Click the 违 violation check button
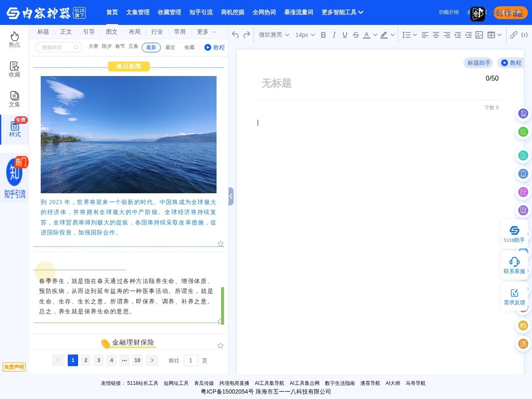The image size is (532, 399). (523, 344)
